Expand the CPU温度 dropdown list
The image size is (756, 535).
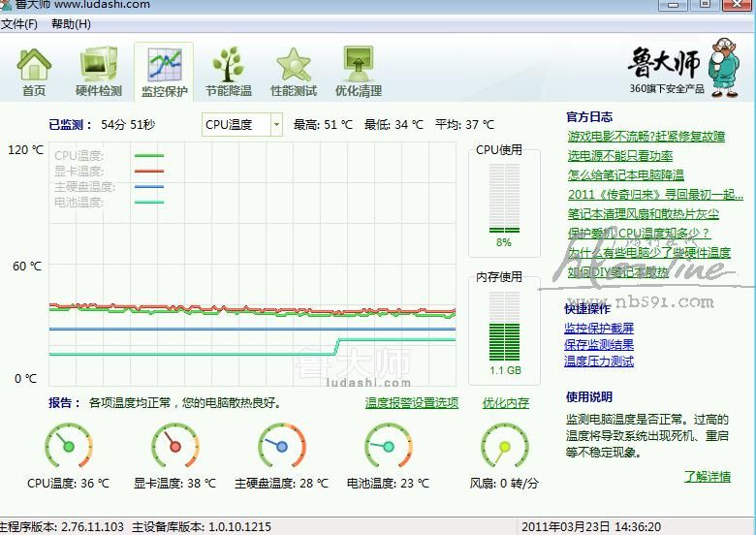click(x=276, y=125)
